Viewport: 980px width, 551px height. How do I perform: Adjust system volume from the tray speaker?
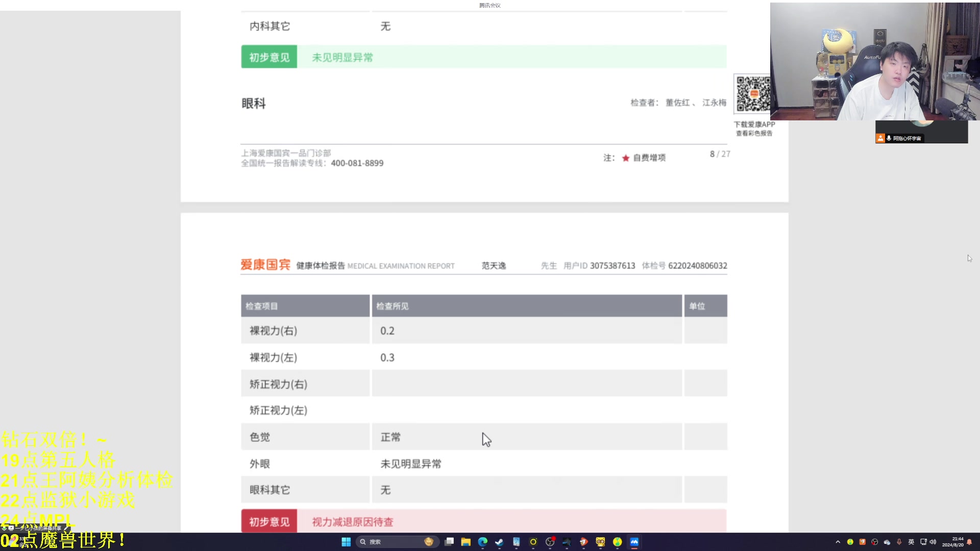tap(933, 542)
